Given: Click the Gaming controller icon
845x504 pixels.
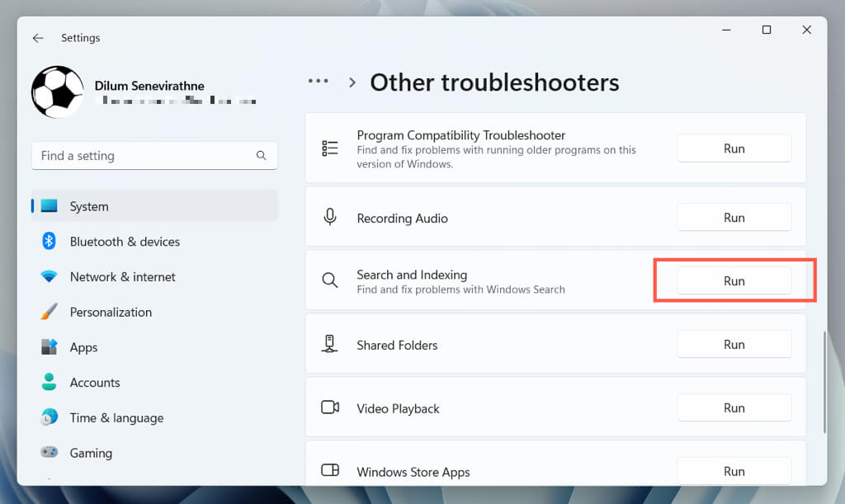Looking at the screenshot, I should pos(49,452).
